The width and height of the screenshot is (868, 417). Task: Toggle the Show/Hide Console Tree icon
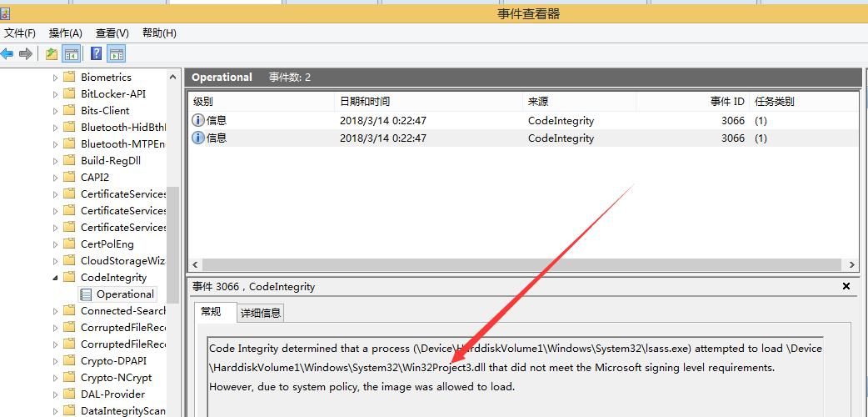pyautogui.click(x=71, y=53)
